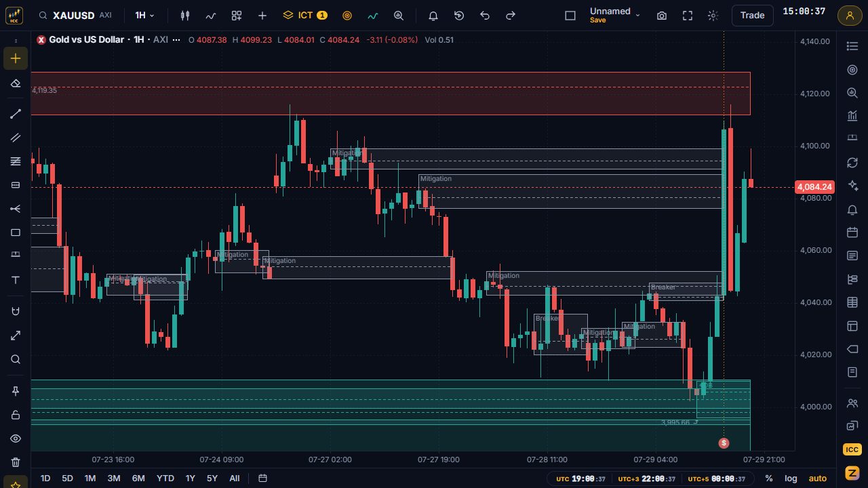This screenshot has height=488, width=868.
Task: Select the 1Y range button
Action: pos(191,478)
